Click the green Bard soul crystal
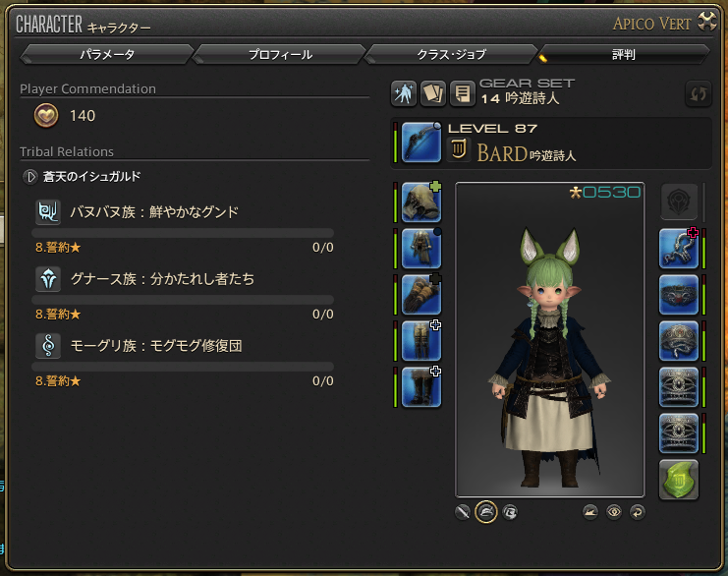The height and width of the screenshot is (576, 728). [x=679, y=480]
